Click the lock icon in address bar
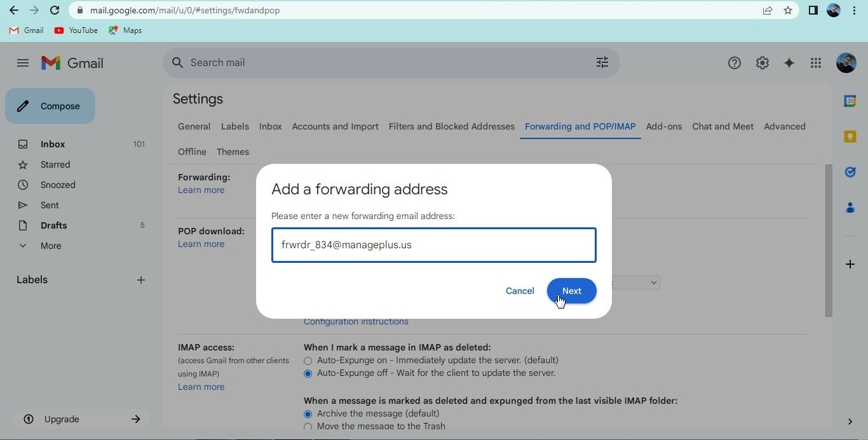The height and width of the screenshot is (440, 868). coord(79,10)
